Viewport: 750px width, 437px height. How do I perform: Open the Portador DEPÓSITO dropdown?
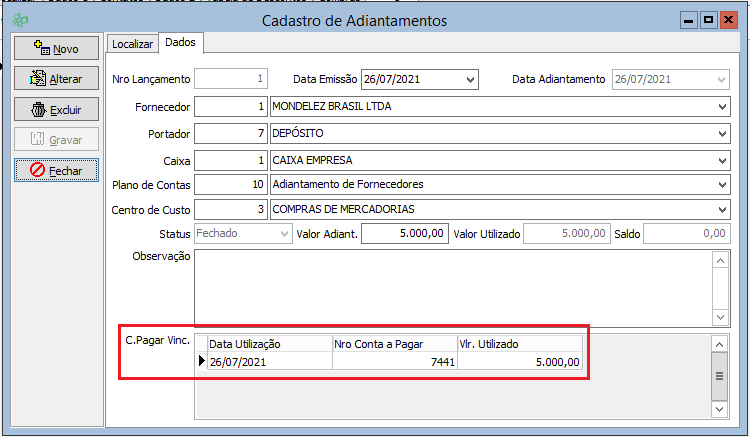point(722,133)
